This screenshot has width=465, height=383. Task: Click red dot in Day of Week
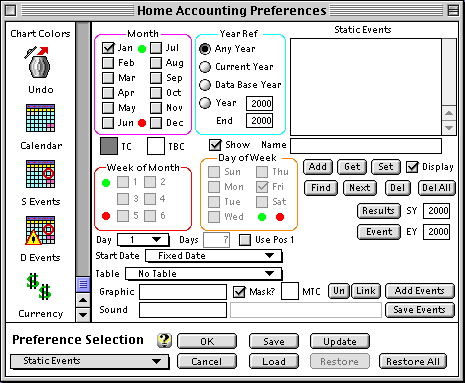click(280, 217)
